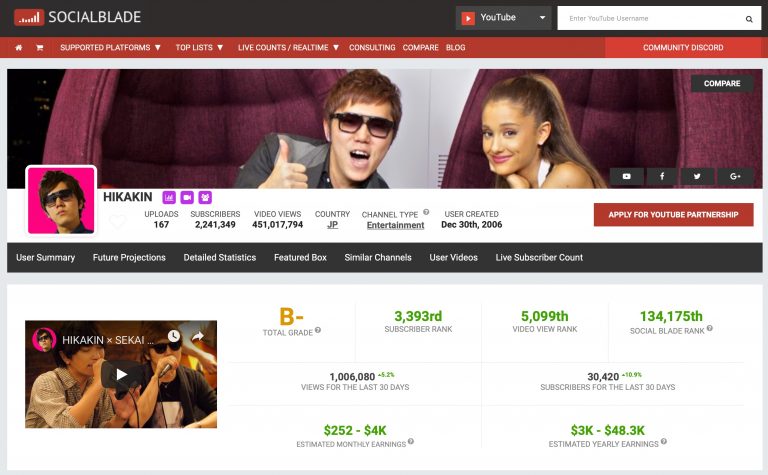Click the 5,099th video view rank

tap(545, 316)
